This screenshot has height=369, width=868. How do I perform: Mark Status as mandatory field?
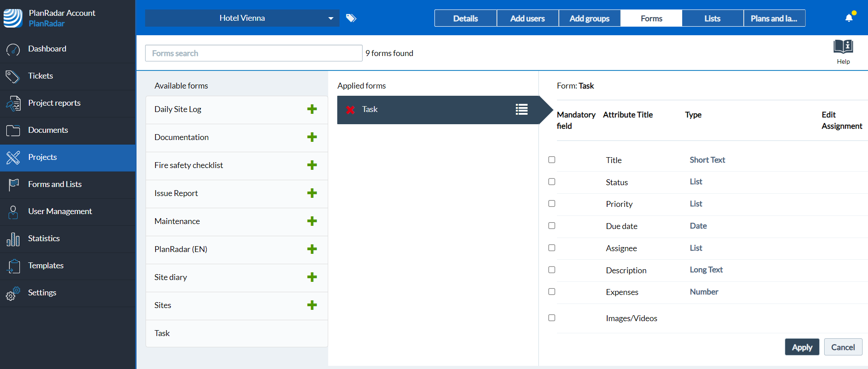tap(552, 182)
